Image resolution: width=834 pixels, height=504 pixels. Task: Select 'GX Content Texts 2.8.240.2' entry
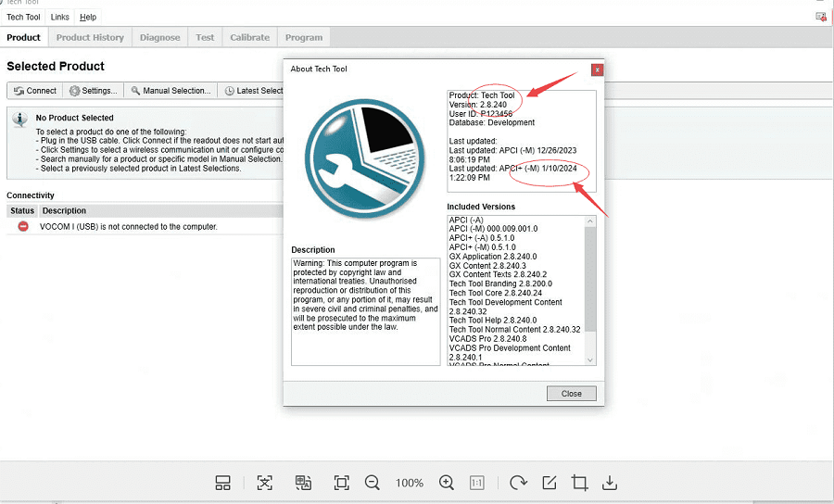pos(498,274)
